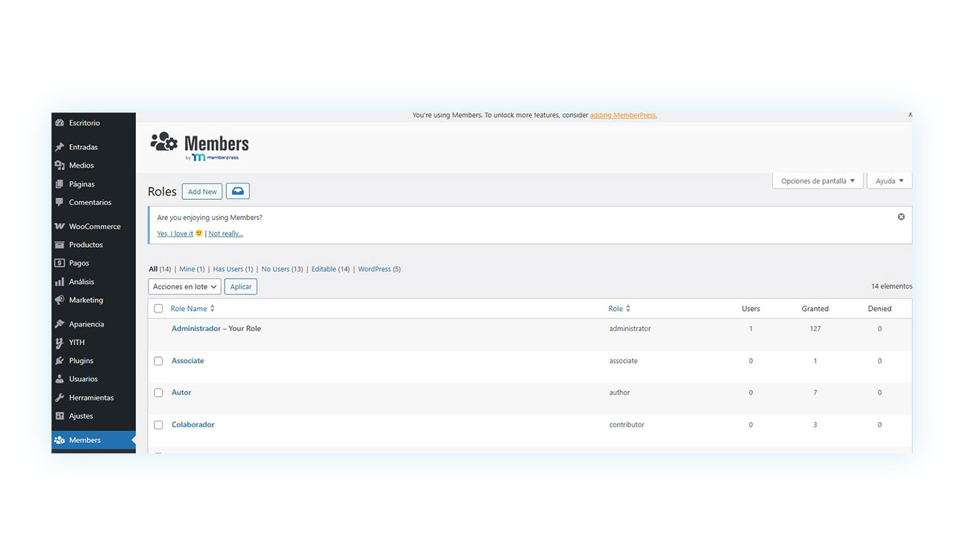Check the Associate role checkbox

pyautogui.click(x=158, y=361)
